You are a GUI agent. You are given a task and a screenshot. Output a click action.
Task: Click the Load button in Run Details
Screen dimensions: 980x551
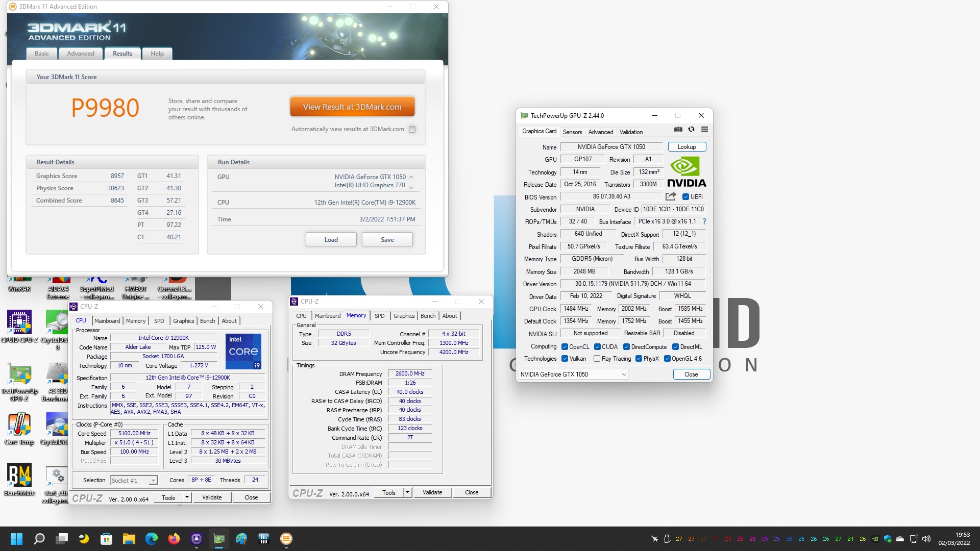pos(331,240)
